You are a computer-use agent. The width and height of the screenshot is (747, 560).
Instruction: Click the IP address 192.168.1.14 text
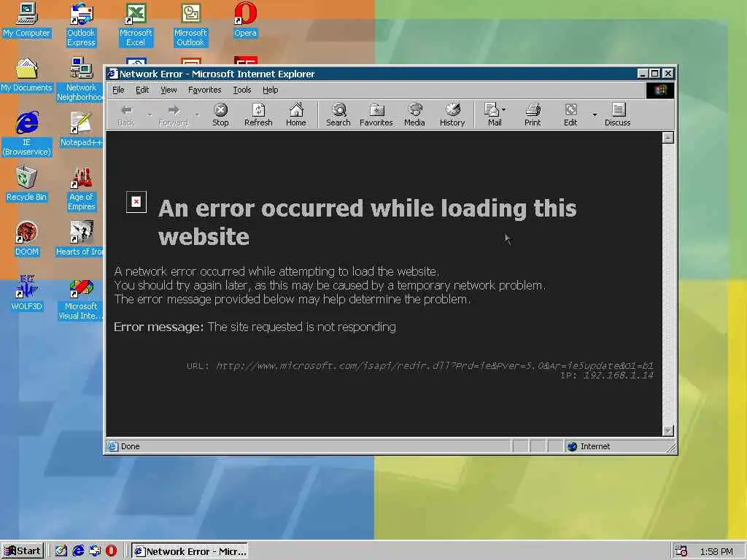tap(619, 376)
